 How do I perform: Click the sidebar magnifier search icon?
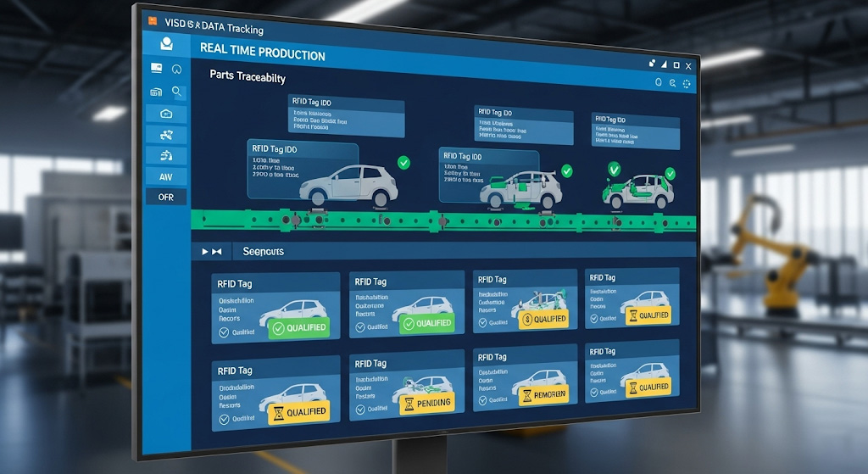(177, 92)
